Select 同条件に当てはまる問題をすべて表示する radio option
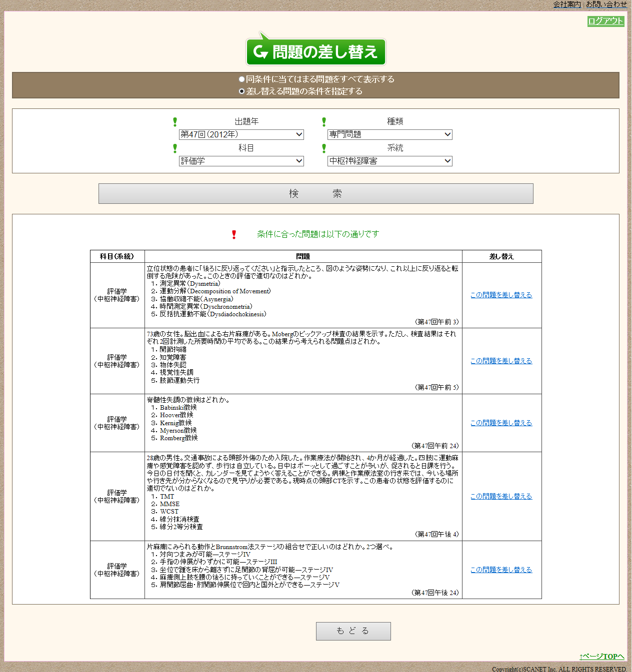Screen dimensions: 632x672 242,79
